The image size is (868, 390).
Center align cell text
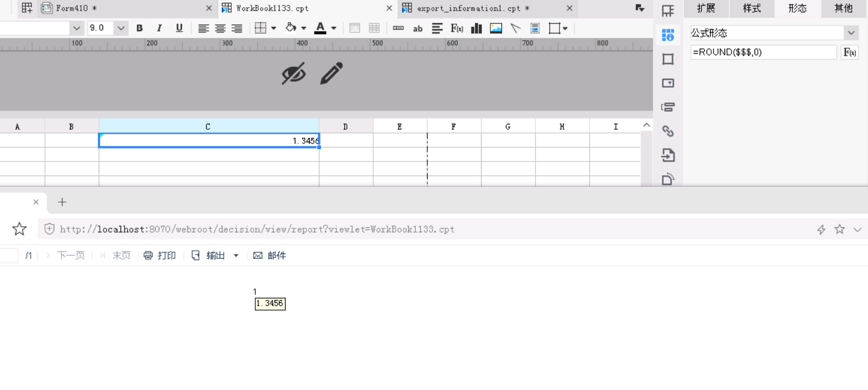[x=220, y=28]
